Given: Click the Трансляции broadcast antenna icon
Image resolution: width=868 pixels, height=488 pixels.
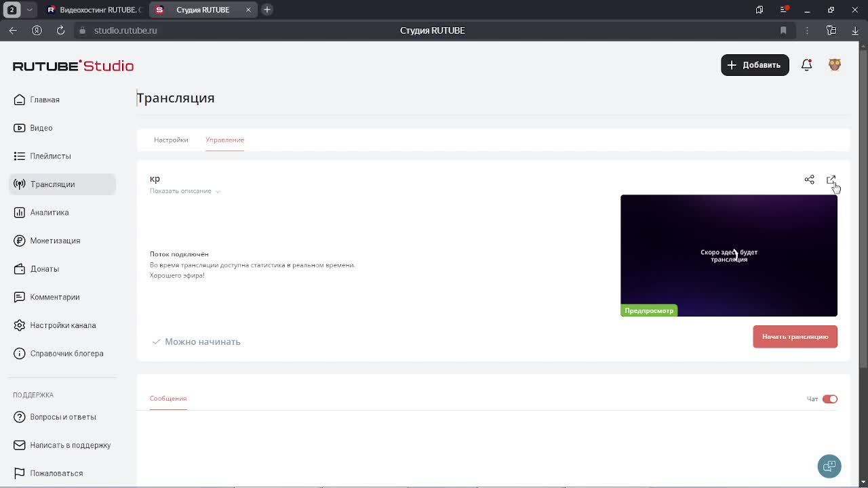Looking at the screenshot, I should pos(19,184).
